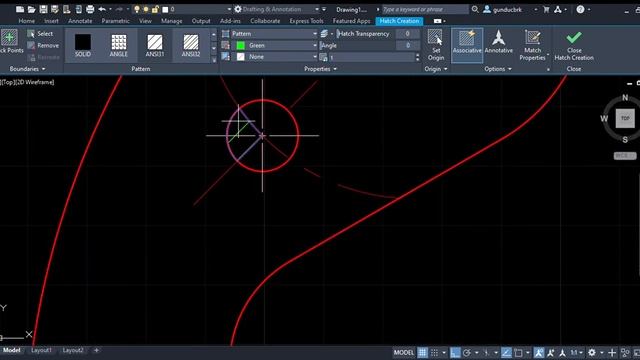Toggle ortho mode in status bar
The height and width of the screenshot is (360, 640).
point(455,352)
